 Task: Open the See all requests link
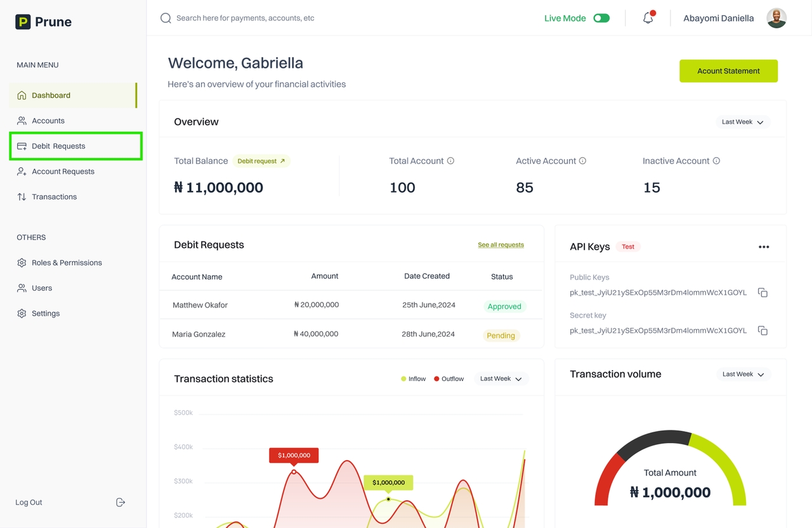click(501, 245)
